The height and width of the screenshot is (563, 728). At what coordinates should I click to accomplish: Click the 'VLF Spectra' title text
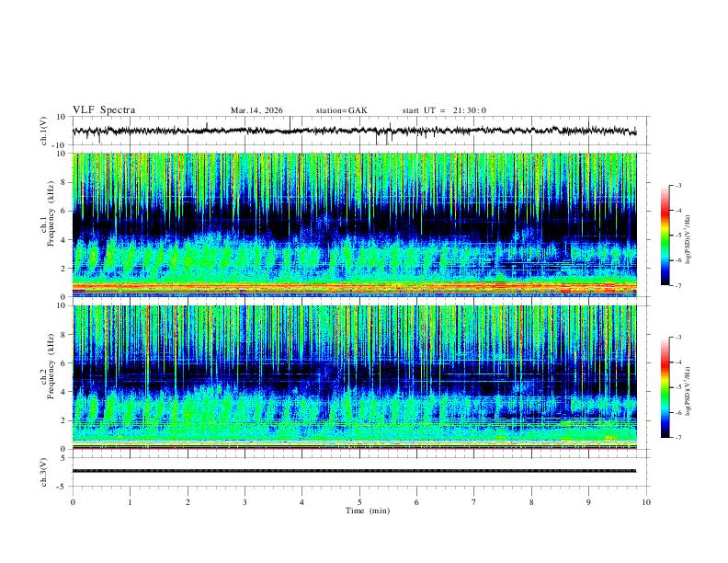pos(104,110)
